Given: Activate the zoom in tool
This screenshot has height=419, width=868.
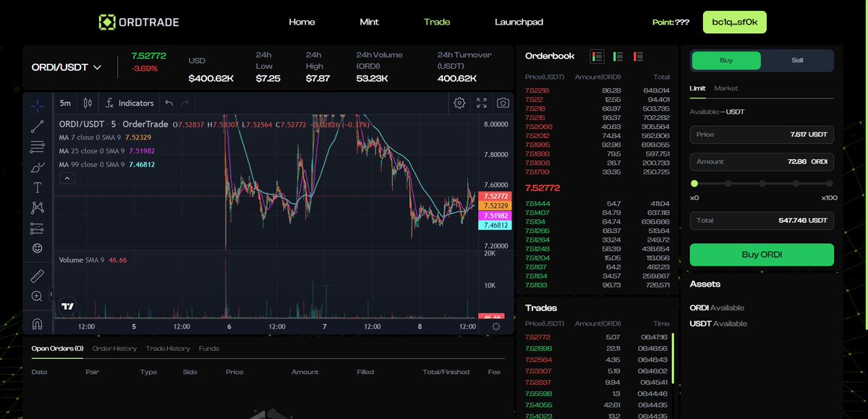Looking at the screenshot, I should 38,296.
